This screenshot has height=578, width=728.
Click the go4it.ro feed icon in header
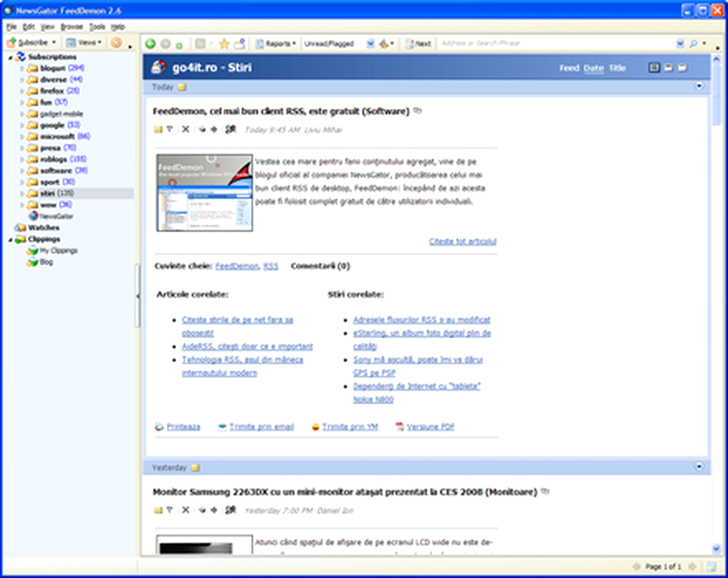click(158, 67)
